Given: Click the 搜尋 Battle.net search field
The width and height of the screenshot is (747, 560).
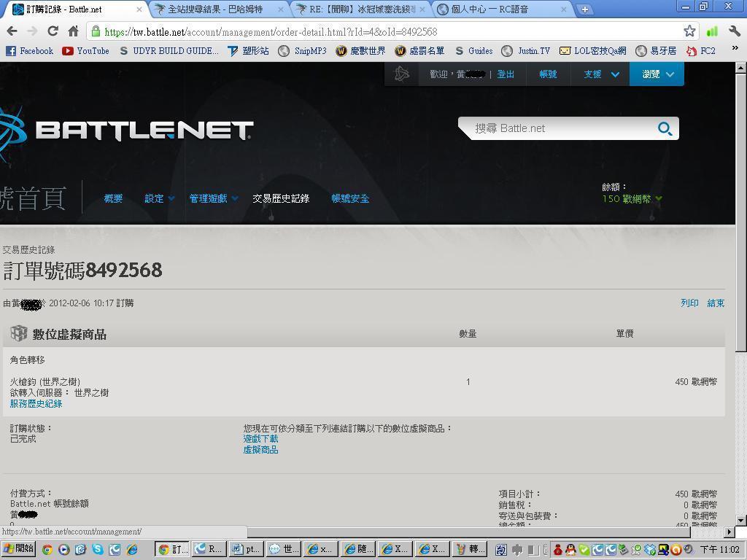Looking at the screenshot, I should (x=562, y=128).
